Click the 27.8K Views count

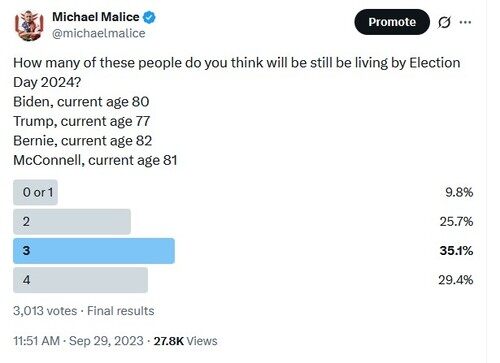(185, 341)
